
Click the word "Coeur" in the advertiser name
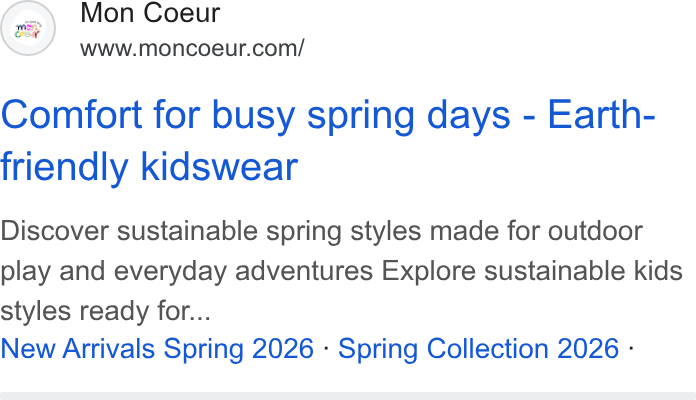pos(182,12)
